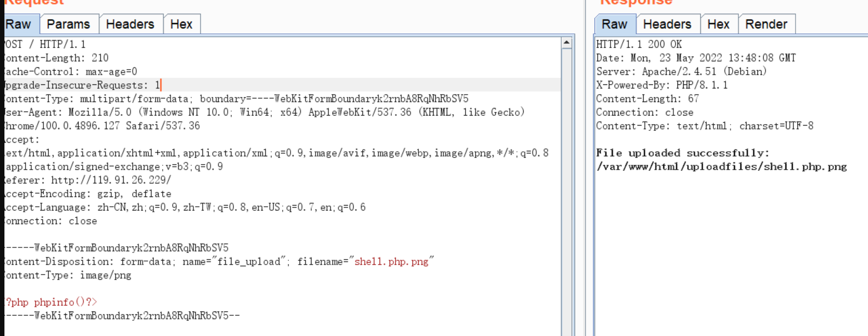Click the multipart/form-data Content-Type header line
This screenshot has width=868, height=336.
coord(237,99)
